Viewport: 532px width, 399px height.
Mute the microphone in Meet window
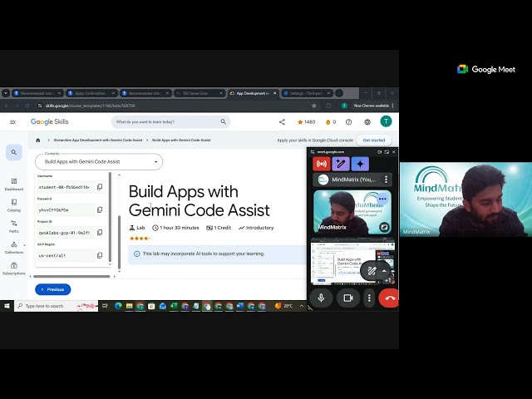click(321, 298)
